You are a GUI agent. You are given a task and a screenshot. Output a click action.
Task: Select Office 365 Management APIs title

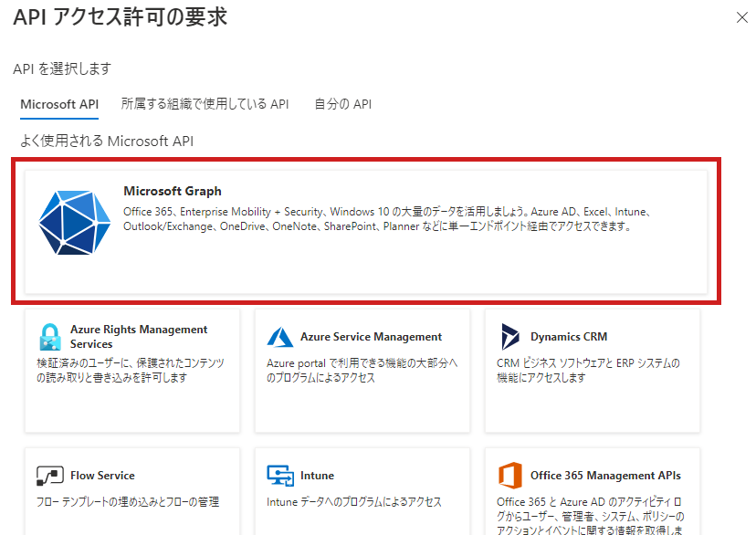coord(605,476)
